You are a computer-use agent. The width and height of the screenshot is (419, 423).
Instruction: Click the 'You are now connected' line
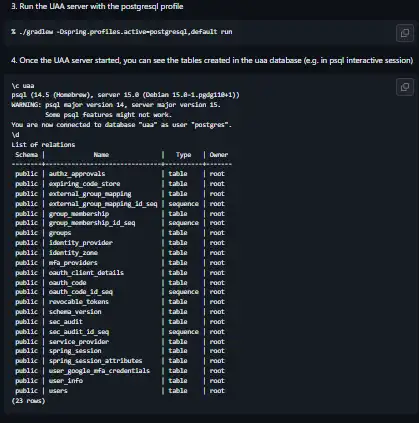[x=121, y=125]
